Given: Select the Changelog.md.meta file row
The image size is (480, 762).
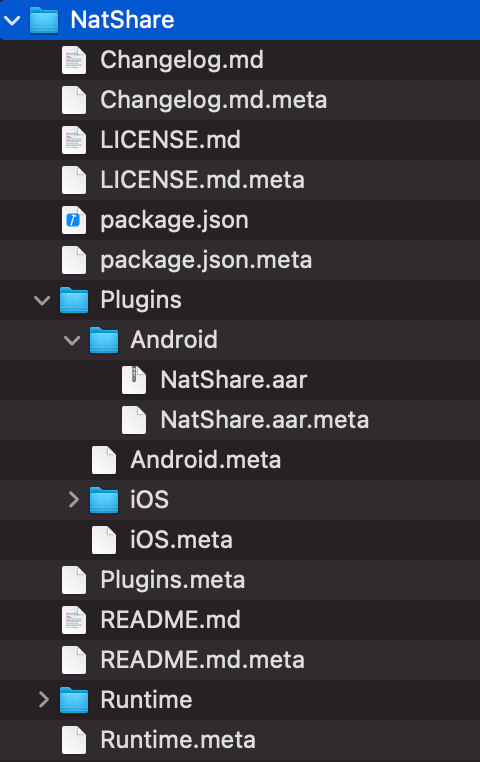Looking at the screenshot, I should tap(240, 100).
